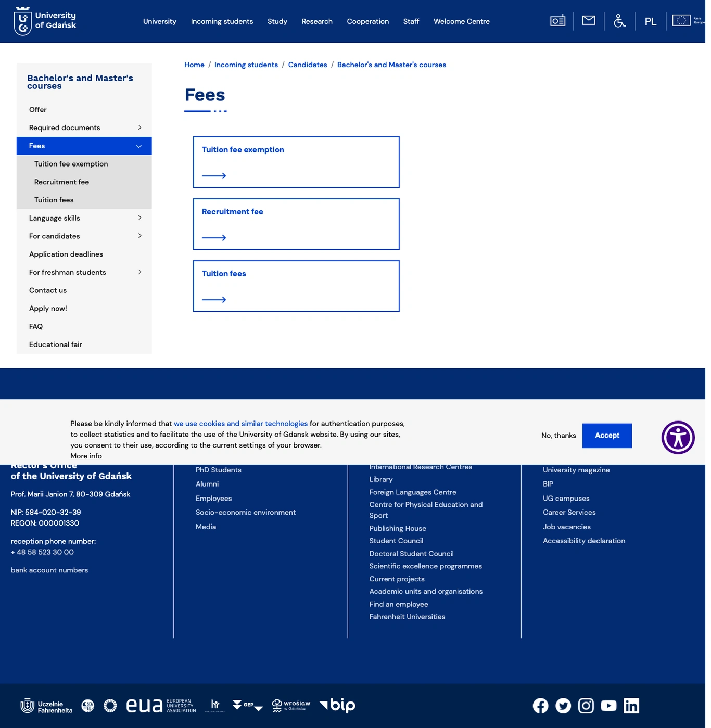711x728 pixels.
Task: Click the European Union flag icon
Action: coord(681,20)
